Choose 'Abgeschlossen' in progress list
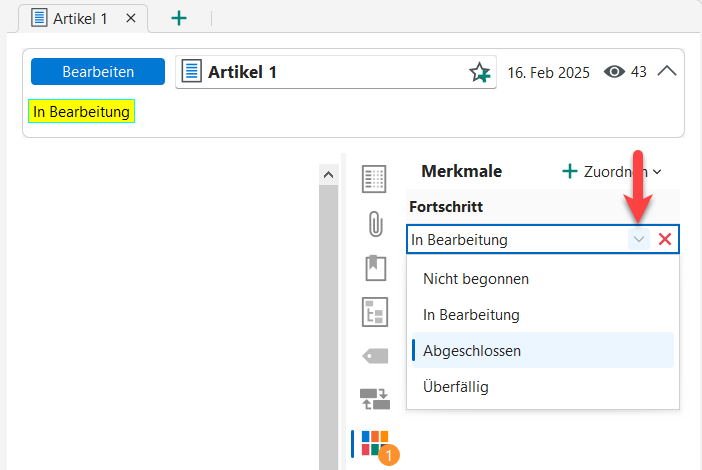 coord(472,351)
